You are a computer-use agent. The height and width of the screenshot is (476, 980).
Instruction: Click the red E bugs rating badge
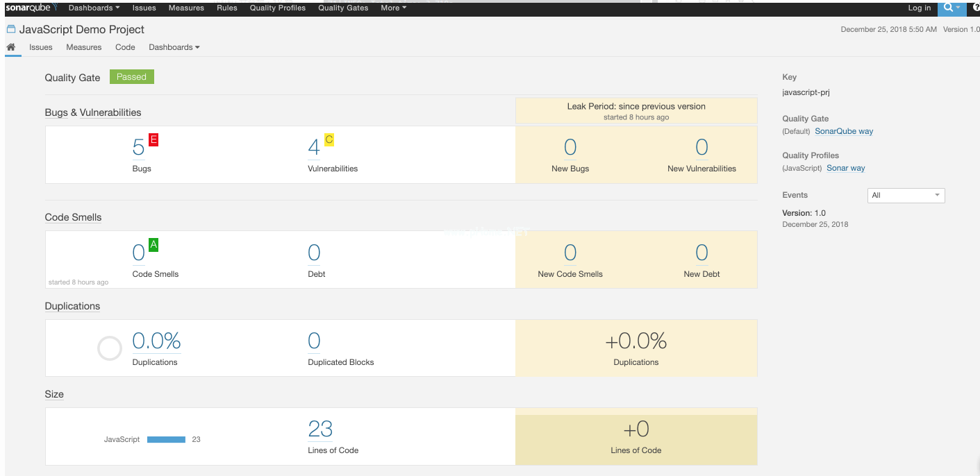pyautogui.click(x=153, y=140)
